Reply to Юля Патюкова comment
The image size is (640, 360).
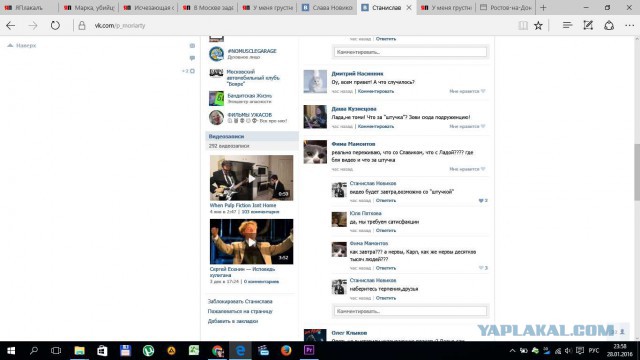386,231
